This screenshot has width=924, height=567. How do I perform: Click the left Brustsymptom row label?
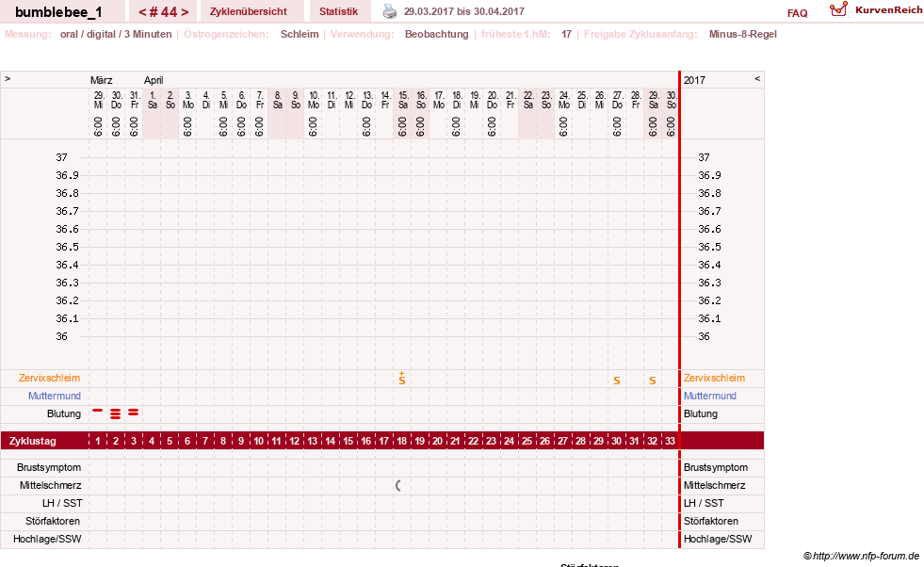[49, 467]
